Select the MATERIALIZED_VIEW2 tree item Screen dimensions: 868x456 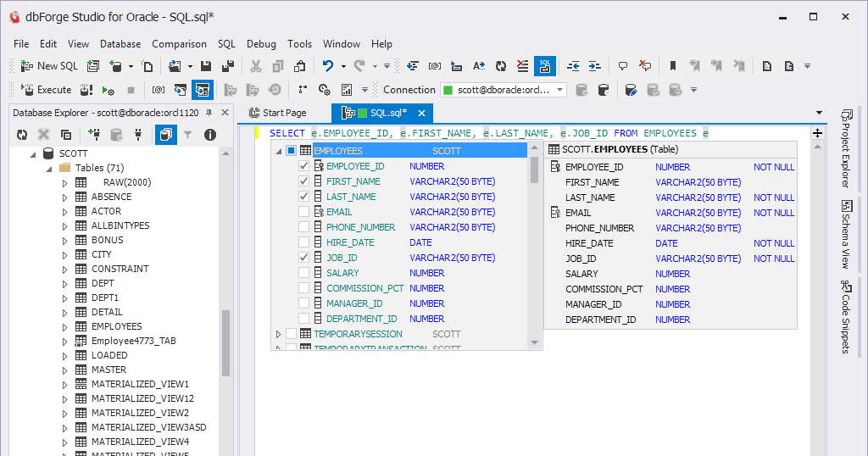[140, 413]
